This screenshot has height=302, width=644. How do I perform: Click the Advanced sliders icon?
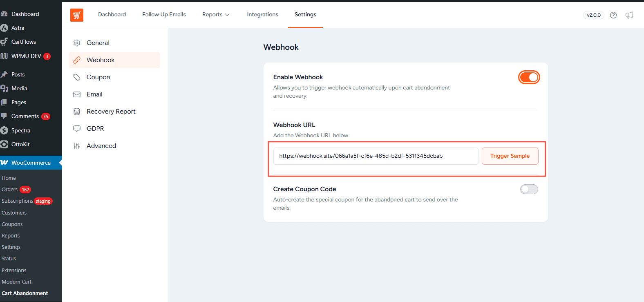[77, 146]
